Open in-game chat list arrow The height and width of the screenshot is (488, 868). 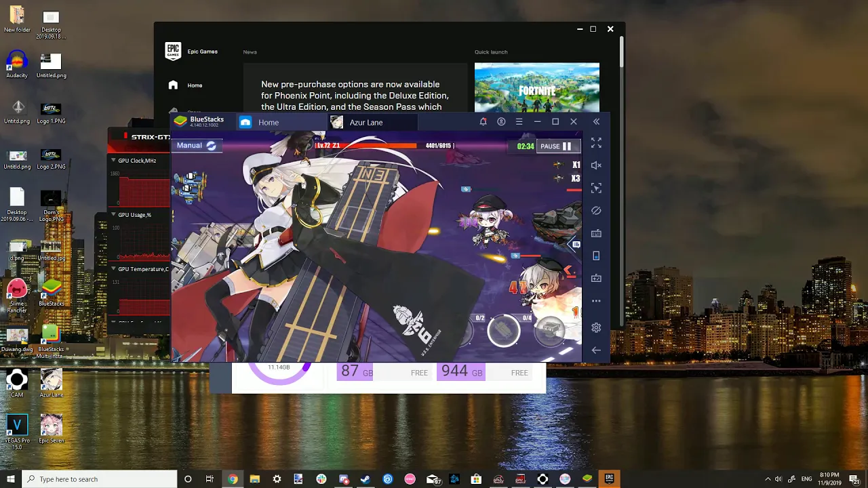(575, 245)
